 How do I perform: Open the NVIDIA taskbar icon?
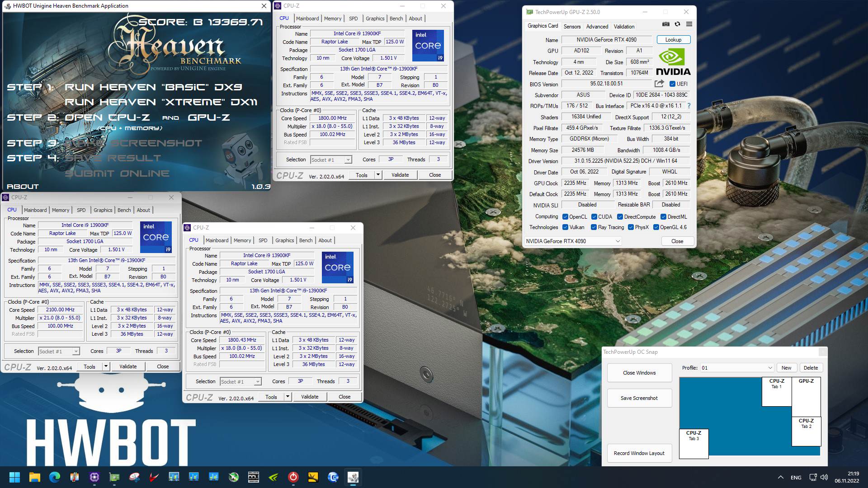click(x=273, y=477)
